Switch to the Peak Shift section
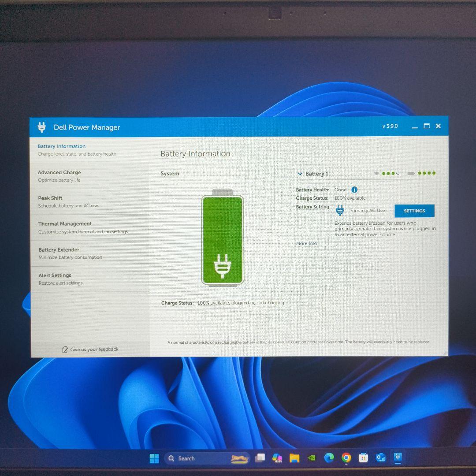Image resolution: width=476 pixels, height=476 pixels. click(x=50, y=198)
